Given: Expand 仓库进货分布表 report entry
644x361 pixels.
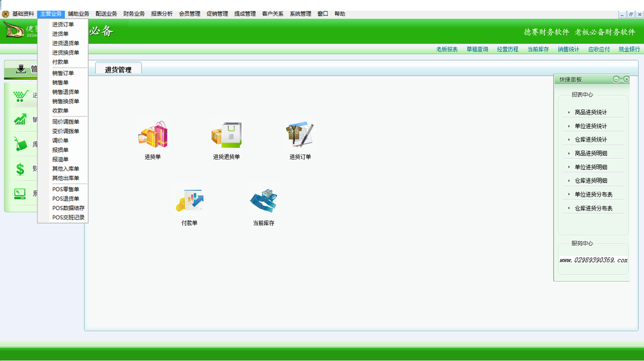Looking at the screenshot, I should click(594, 208).
